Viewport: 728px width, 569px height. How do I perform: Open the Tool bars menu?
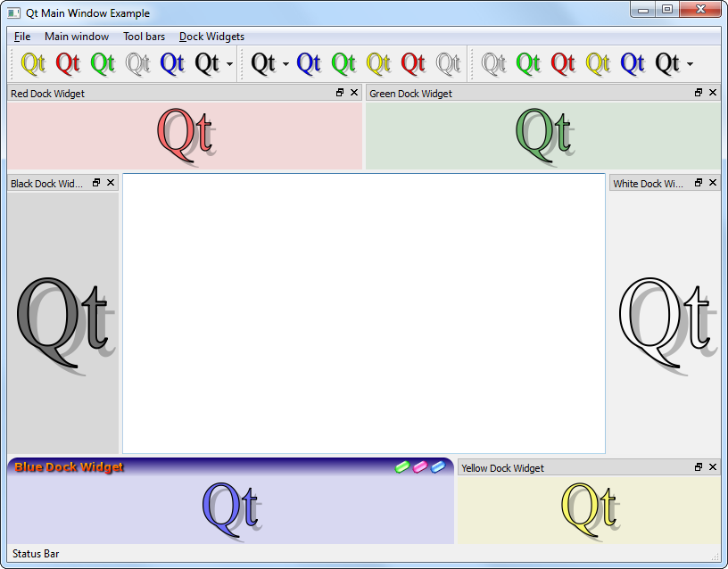tap(144, 37)
